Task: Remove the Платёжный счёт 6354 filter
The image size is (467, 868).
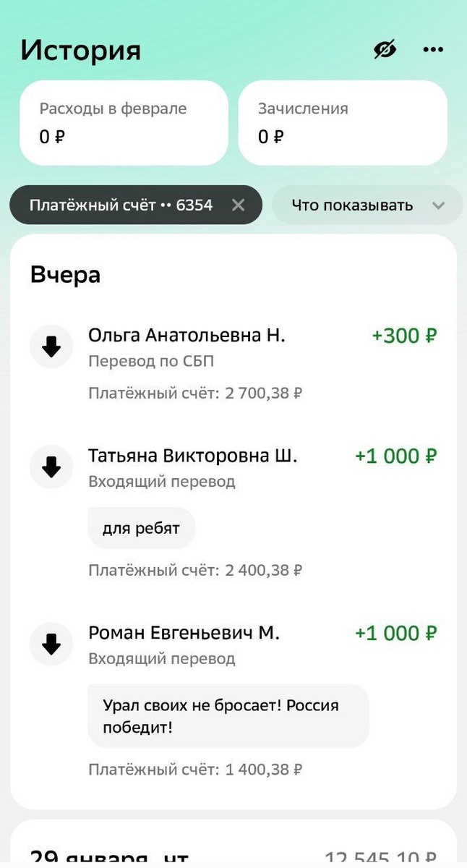Action: click(x=239, y=205)
